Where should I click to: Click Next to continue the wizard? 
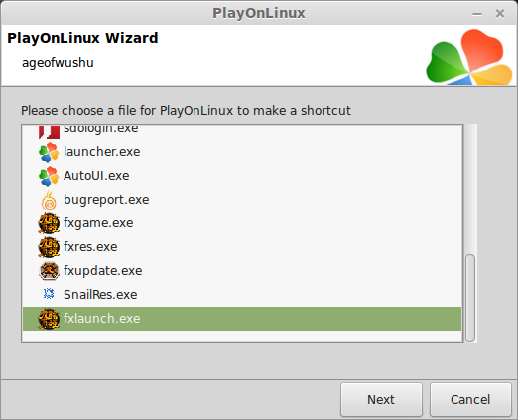[381, 400]
